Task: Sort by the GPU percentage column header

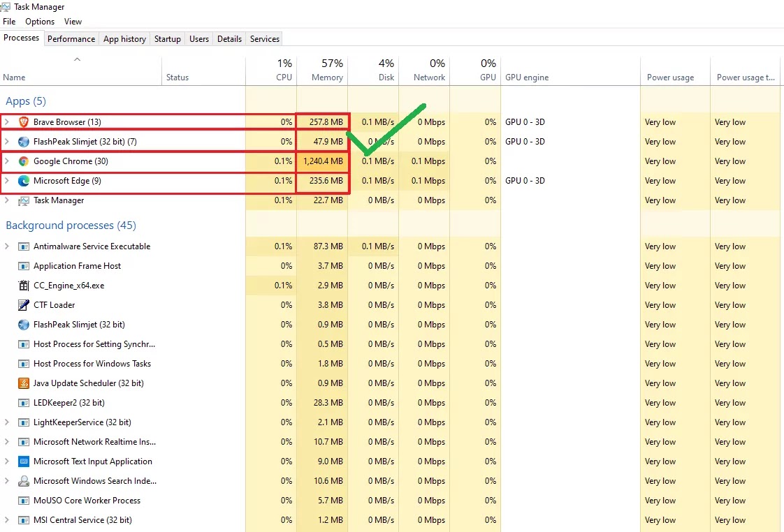Action: [475, 71]
